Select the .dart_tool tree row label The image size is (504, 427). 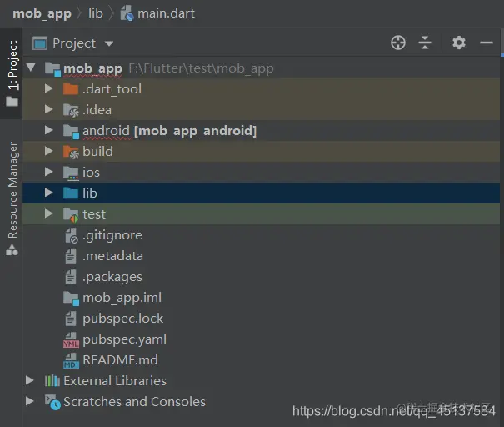coord(112,89)
